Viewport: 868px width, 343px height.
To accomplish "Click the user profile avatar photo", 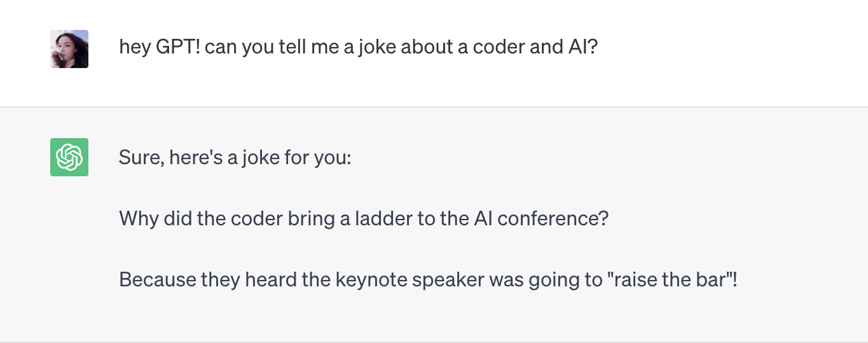I will point(69,49).
